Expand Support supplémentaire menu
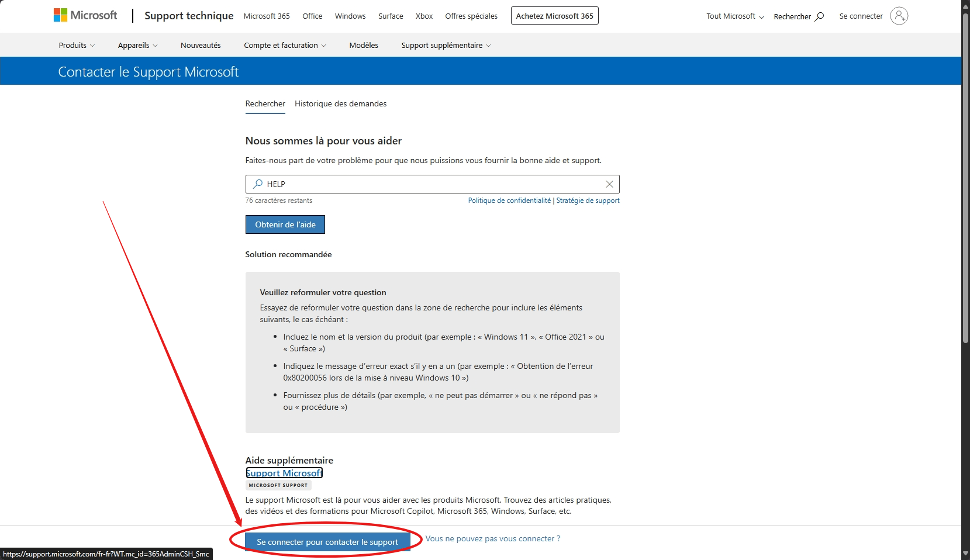Screen dimensions: 970x560 pos(446,45)
